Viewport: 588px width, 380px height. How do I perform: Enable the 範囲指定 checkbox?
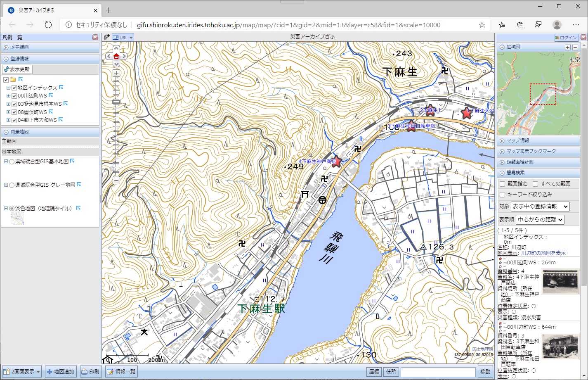502,184
